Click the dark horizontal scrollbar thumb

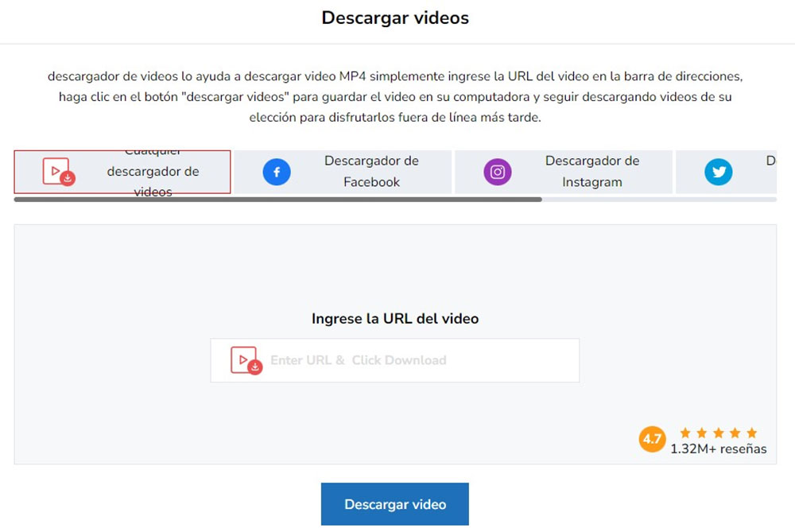coord(277,200)
